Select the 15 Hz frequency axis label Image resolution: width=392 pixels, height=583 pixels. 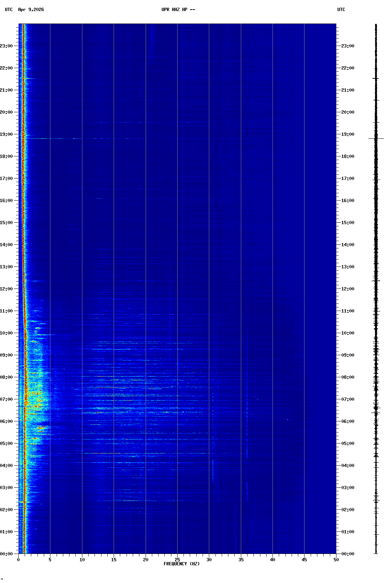[x=114, y=560]
